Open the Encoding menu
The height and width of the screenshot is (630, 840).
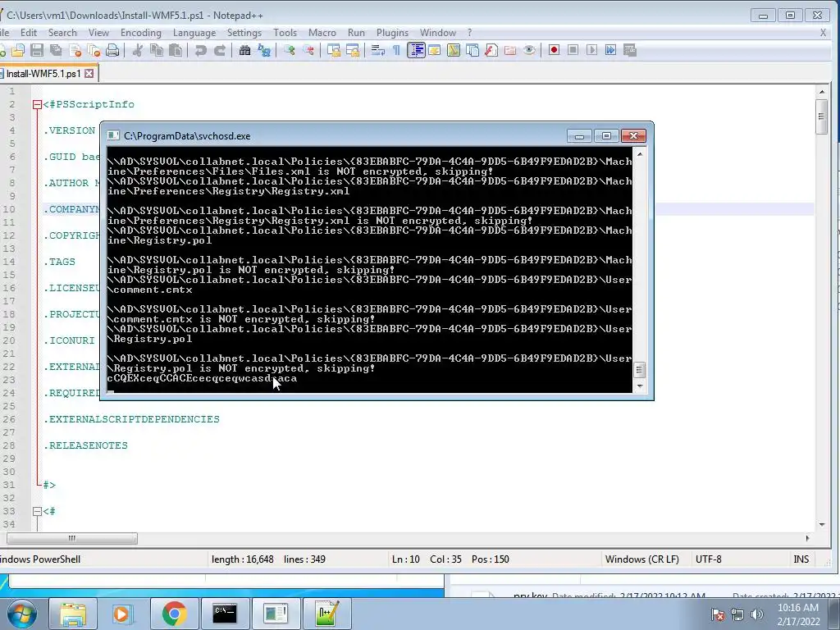(x=141, y=33)
